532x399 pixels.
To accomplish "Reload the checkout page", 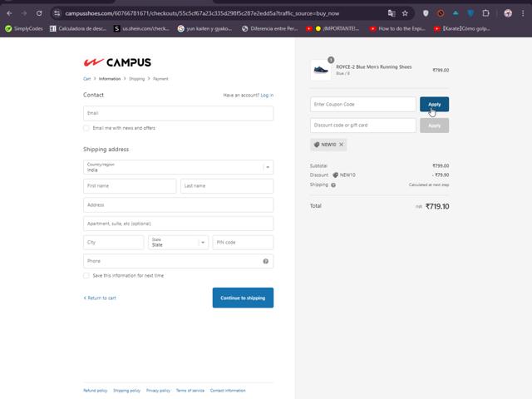I will [x=39, y=13].
